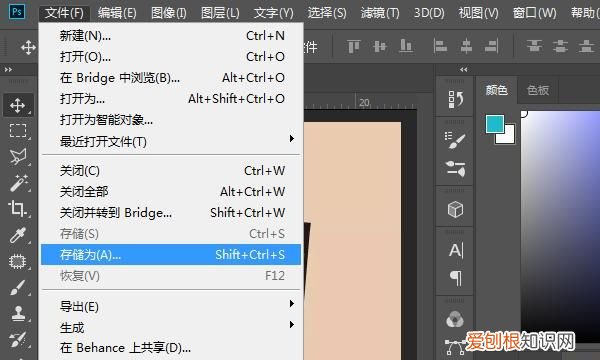Screen dimensions: 600x360
Task: Align right edges in options bar
Action: 492,47
